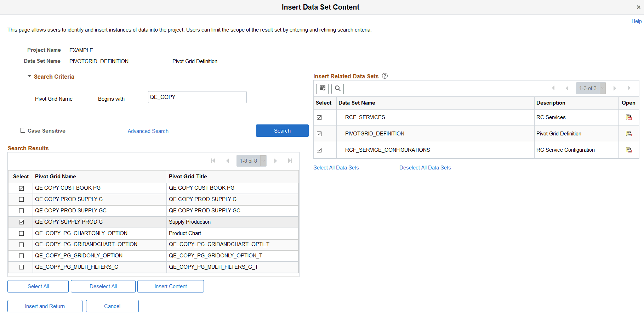Open the Help link
This screenshot has width=644, height=318.
pos(636,21)
